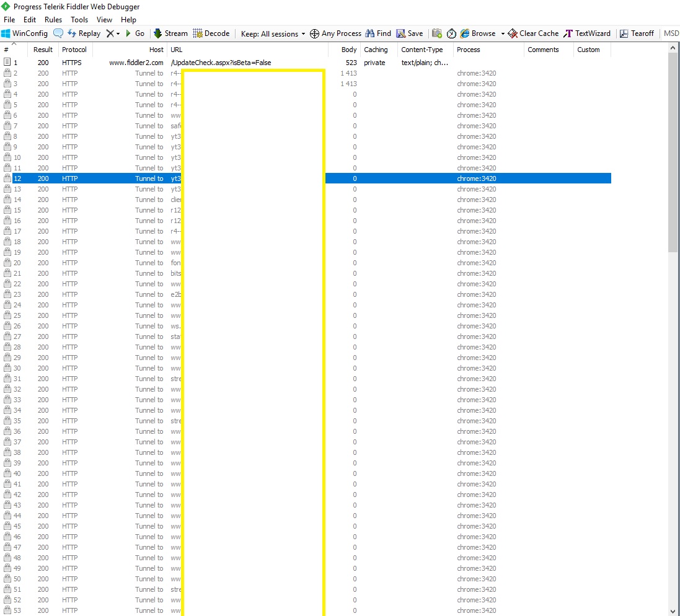Image resolution: width=680 pixels, height=616 pixels.
Task: Click the camera screenshot icon
Action: coord(437,33)
